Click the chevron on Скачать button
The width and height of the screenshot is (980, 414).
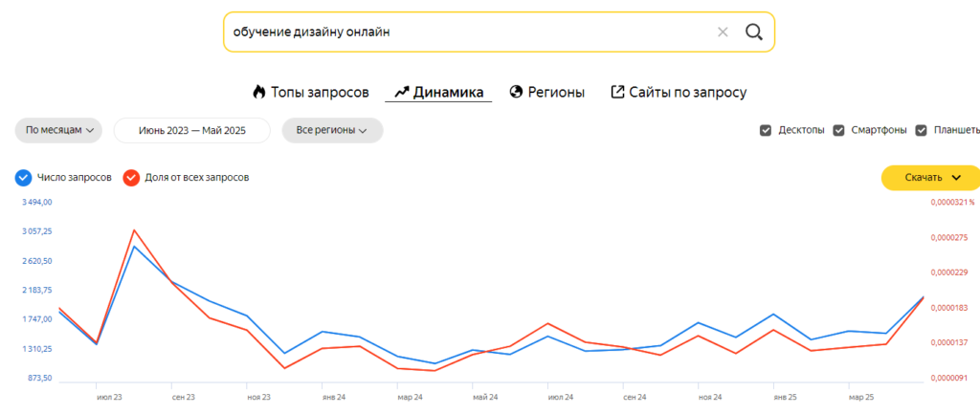(x=955, y=178)
